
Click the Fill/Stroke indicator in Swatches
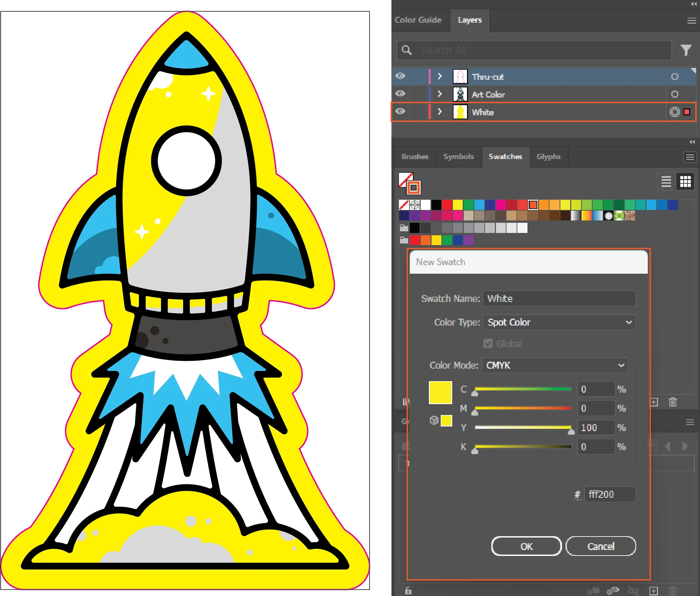pos(409,183)
